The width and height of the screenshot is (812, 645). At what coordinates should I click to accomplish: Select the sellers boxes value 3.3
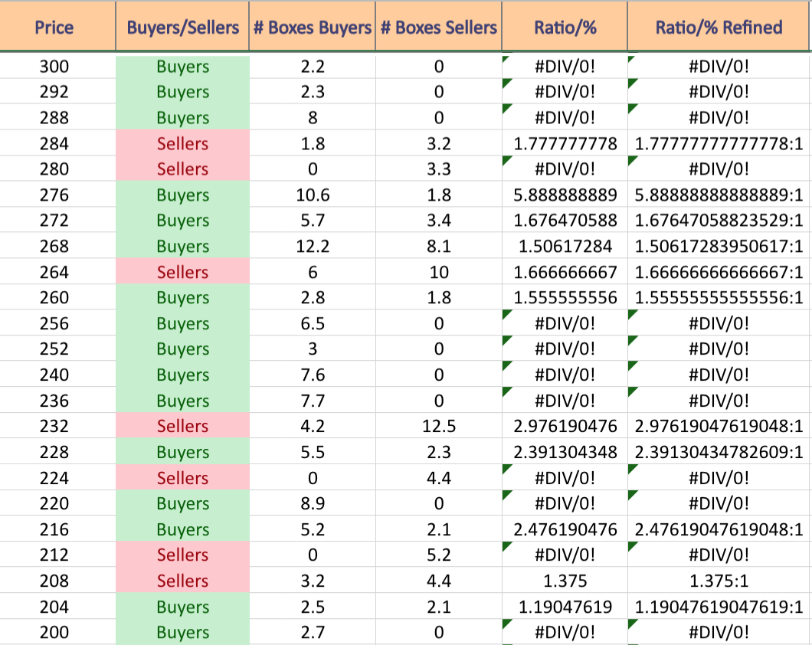pyautogui.click(x=439, y=169)
